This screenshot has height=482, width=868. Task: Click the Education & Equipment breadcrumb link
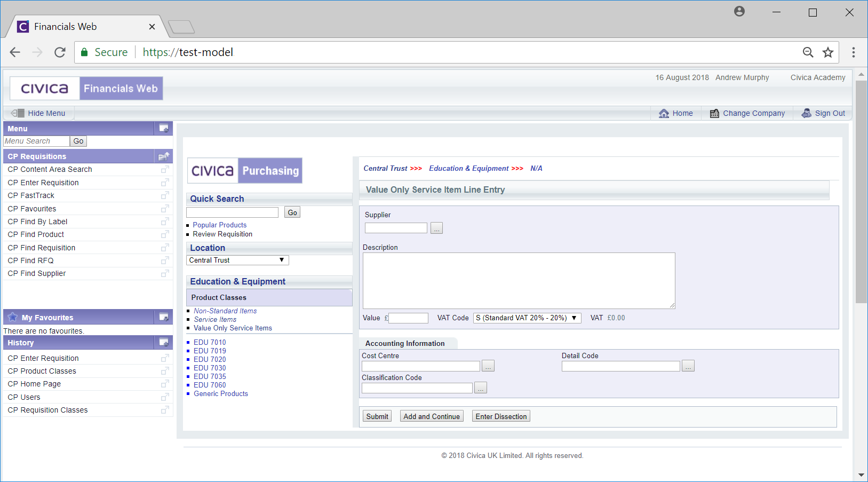[469, 168]
